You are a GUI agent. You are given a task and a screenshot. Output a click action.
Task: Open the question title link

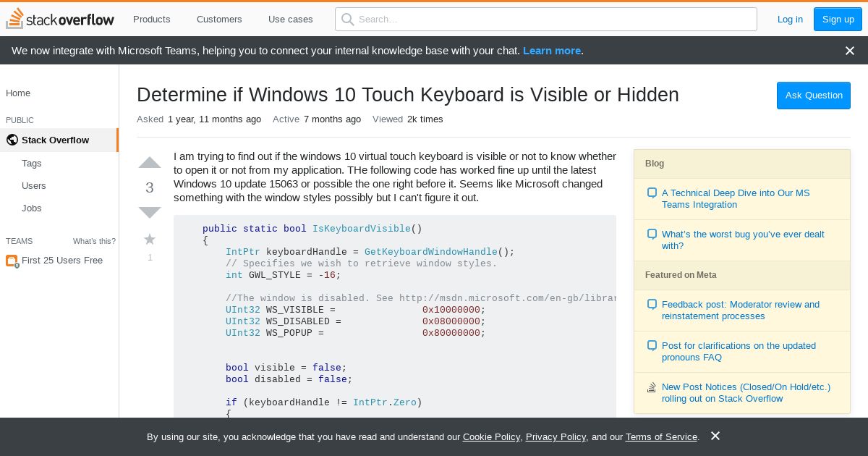tap(408, 95)
